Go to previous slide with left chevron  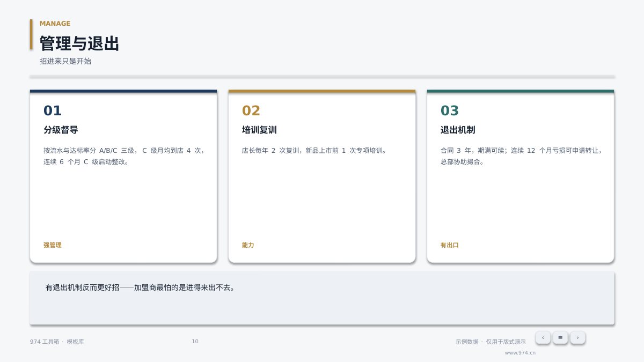click(543, 337)
